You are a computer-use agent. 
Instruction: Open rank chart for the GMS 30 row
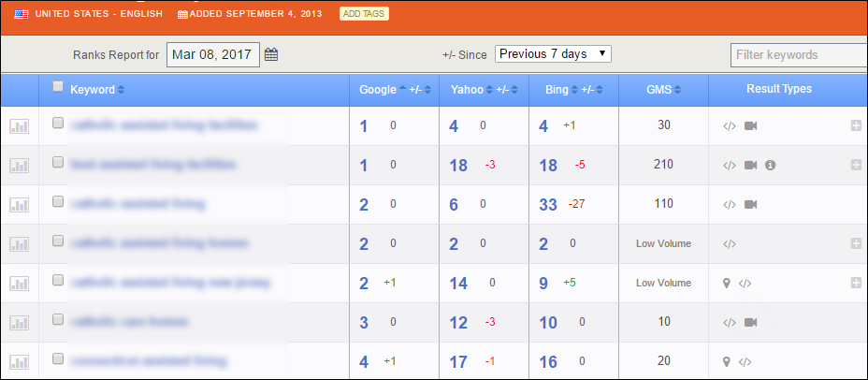click(x=20, y=126)
